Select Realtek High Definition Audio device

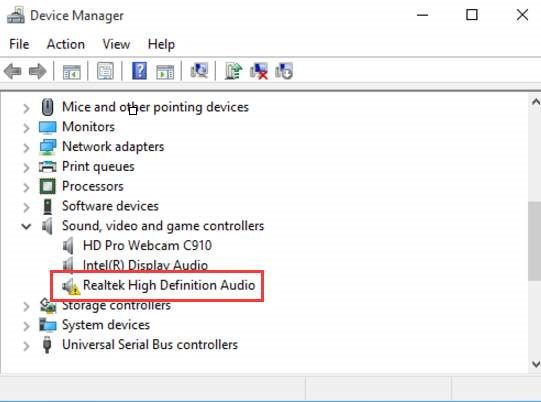tap(169, 285)
